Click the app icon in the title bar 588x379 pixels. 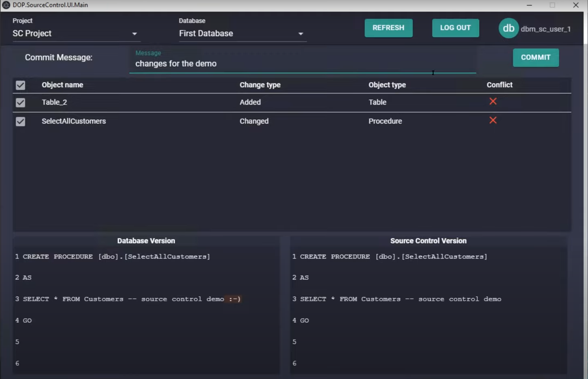click(x=6, y=5)
